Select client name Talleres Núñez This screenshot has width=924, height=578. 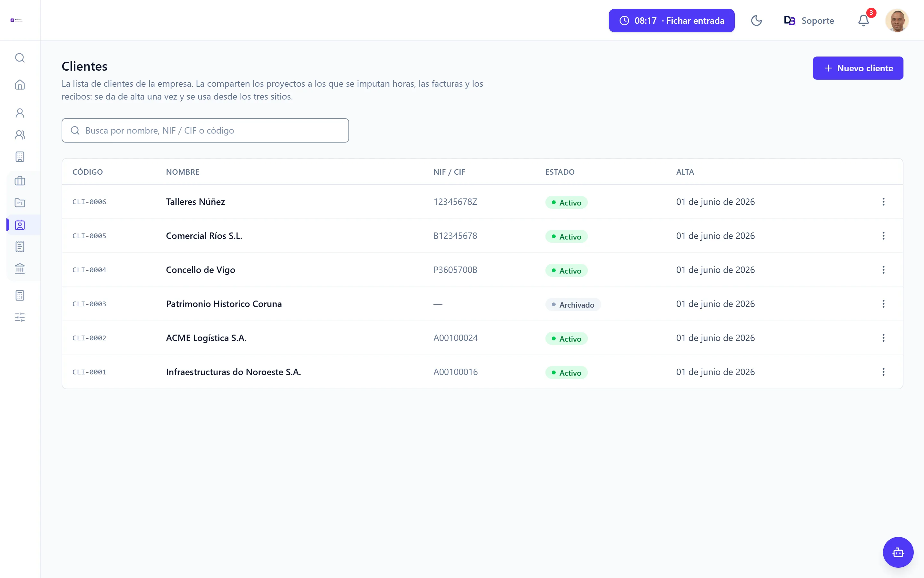(x=195, y=202)
